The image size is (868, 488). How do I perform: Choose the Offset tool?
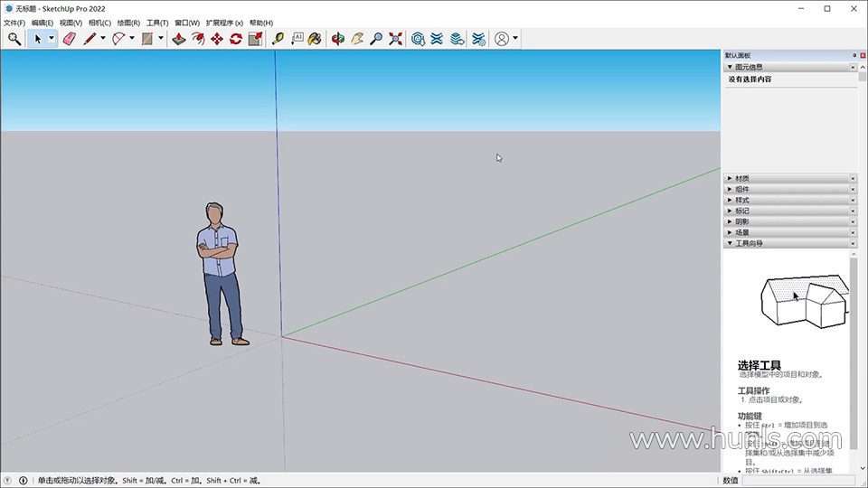198,39
